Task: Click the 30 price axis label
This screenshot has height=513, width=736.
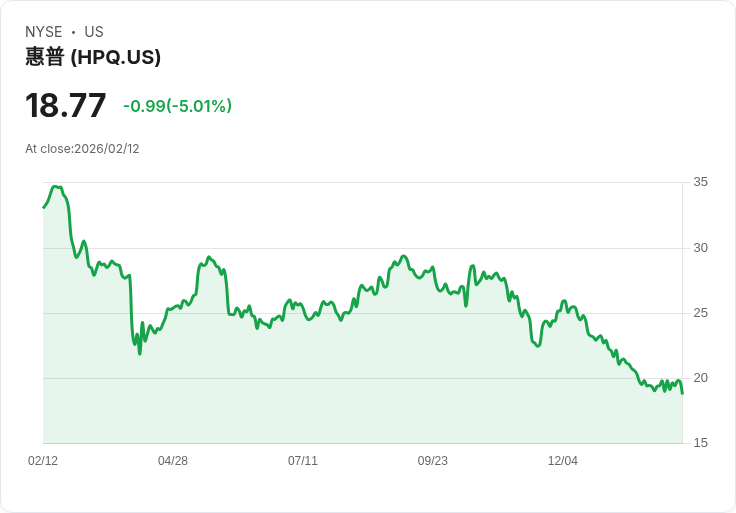Action: 701,248
